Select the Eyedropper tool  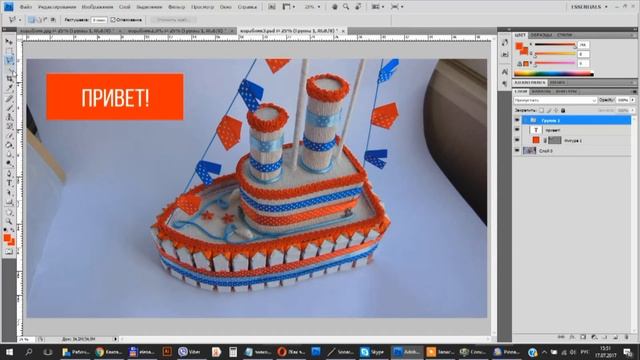[9, 88]
